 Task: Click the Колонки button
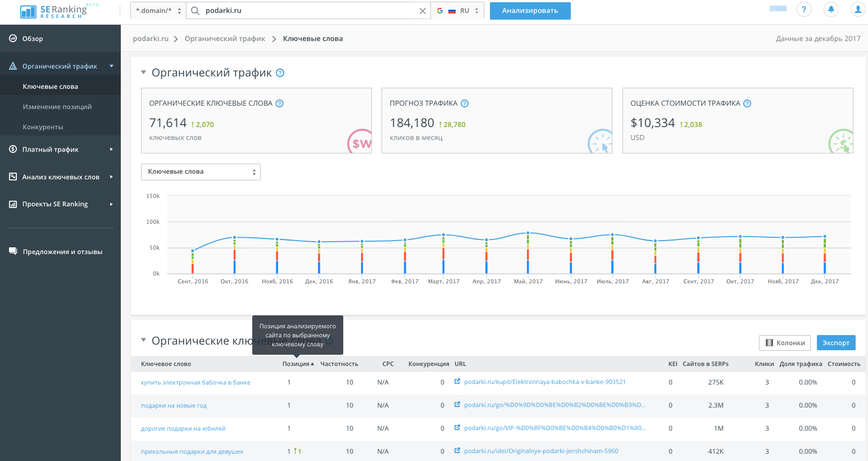[785, 343]
